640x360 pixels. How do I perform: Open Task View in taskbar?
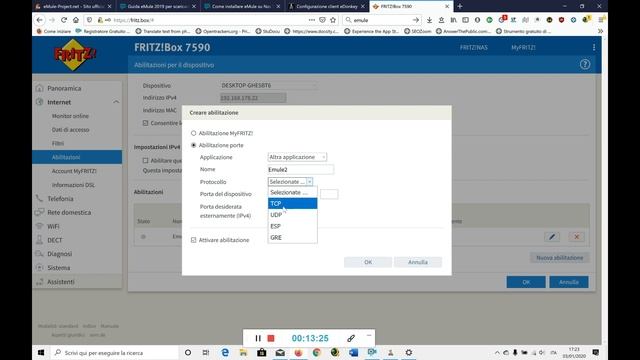pos(206,352)
